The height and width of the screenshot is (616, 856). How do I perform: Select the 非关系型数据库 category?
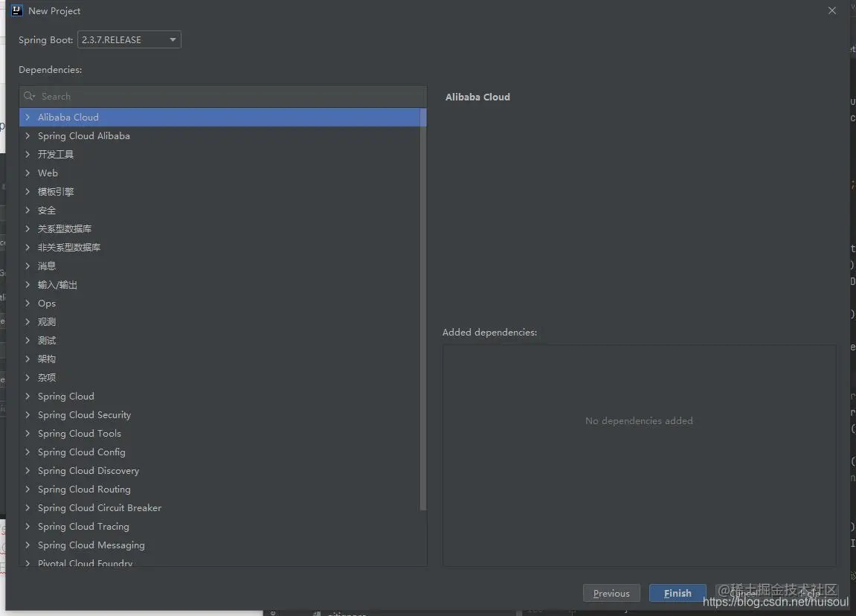[x=219, y=247]
